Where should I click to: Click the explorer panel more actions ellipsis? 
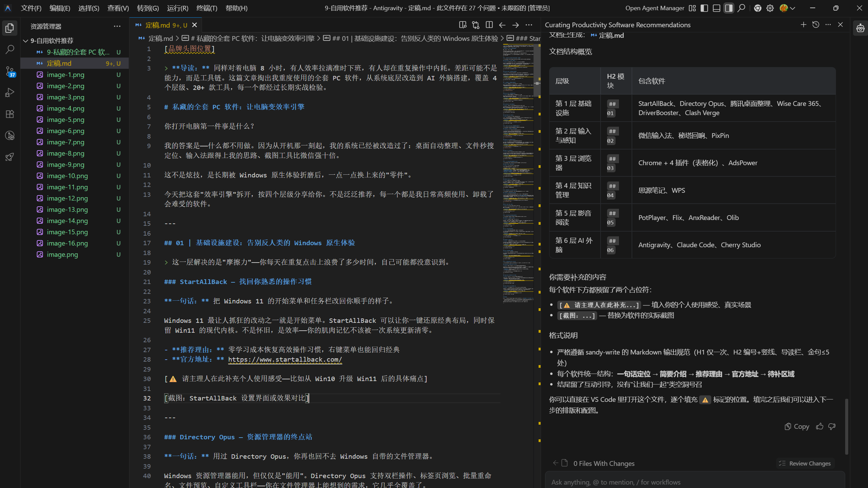pyautogui.click(x=117, y=26)
